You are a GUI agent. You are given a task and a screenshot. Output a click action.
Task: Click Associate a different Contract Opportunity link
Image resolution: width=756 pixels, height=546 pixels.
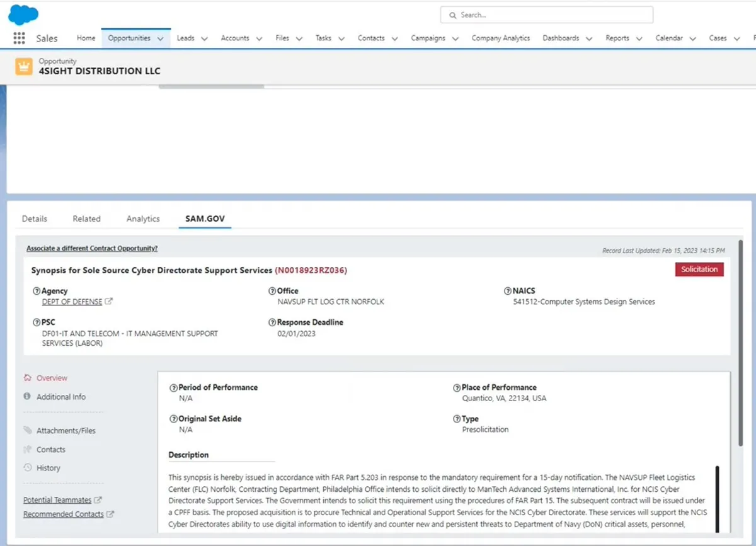(x=92, y=248)
